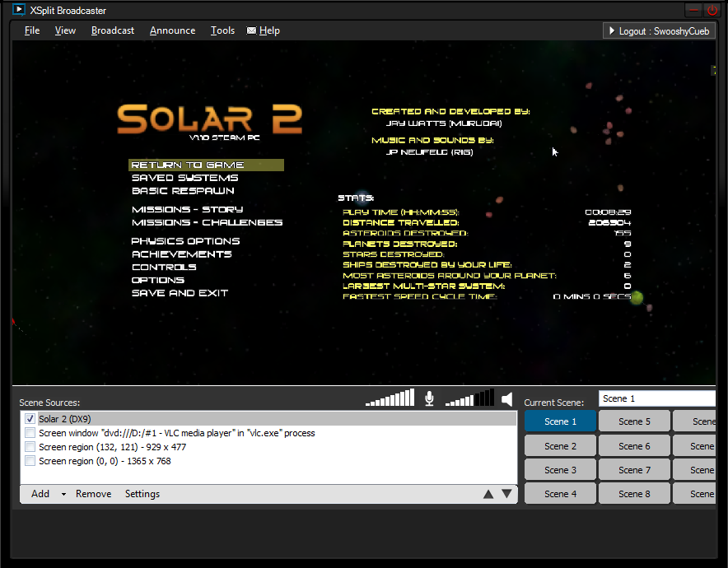The height and width of the screenshot is (568, 728).
Task: Edit the Current Scene name field
Action: click(656, 398)
